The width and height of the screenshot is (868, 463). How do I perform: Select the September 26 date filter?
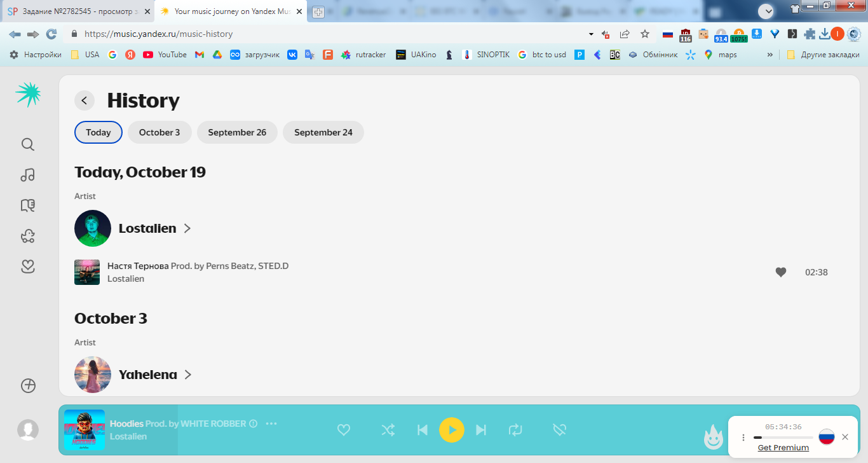click(237, 132)
